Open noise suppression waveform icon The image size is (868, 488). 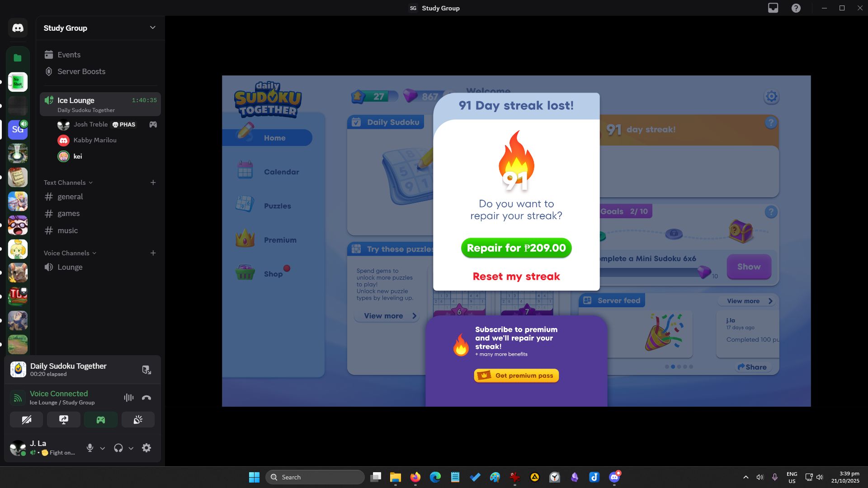pos(128,398)
